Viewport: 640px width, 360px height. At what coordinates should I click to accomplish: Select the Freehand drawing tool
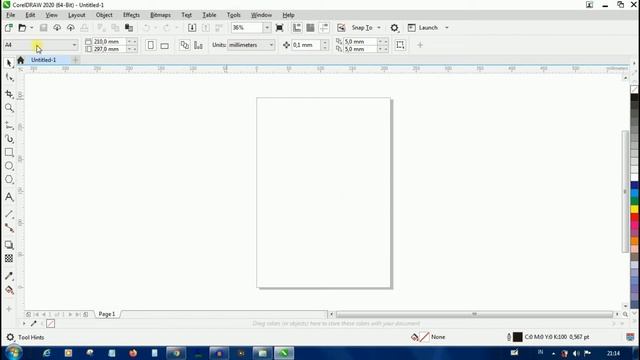[9, 125]
